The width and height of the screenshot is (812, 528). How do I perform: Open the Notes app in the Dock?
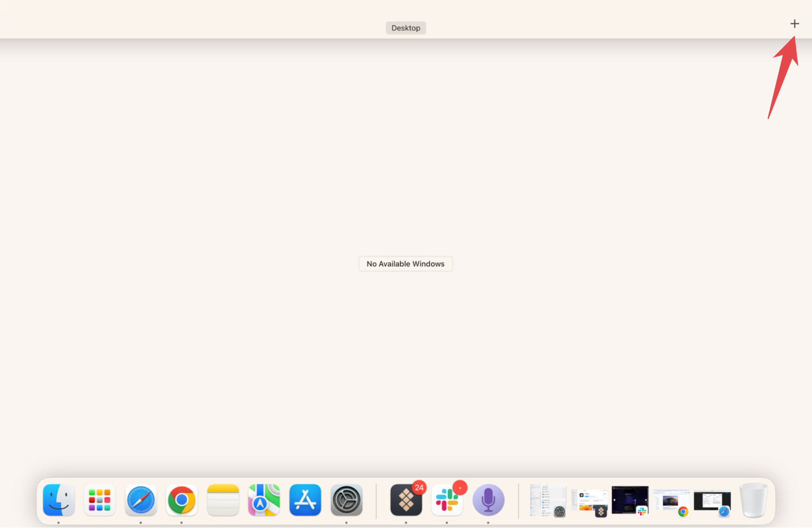point(223,500)
